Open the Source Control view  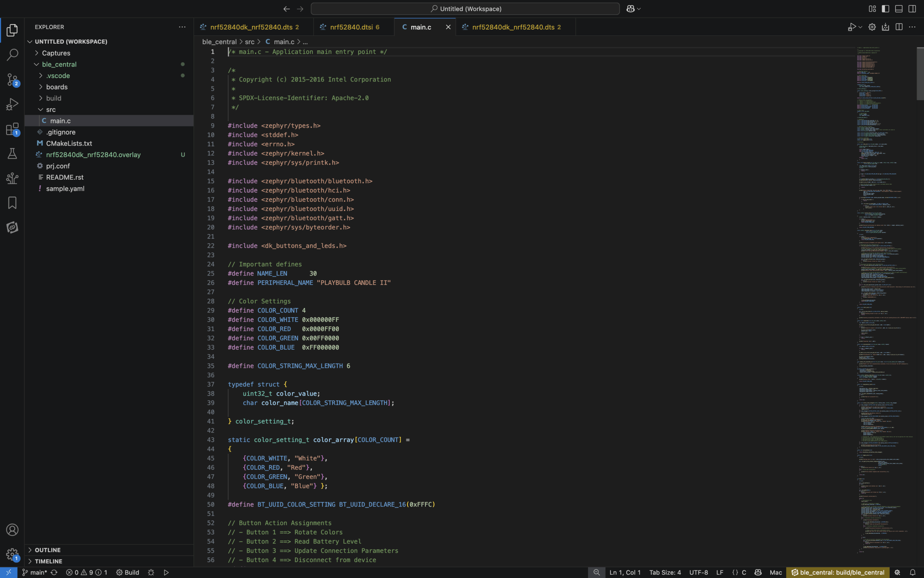12,79
